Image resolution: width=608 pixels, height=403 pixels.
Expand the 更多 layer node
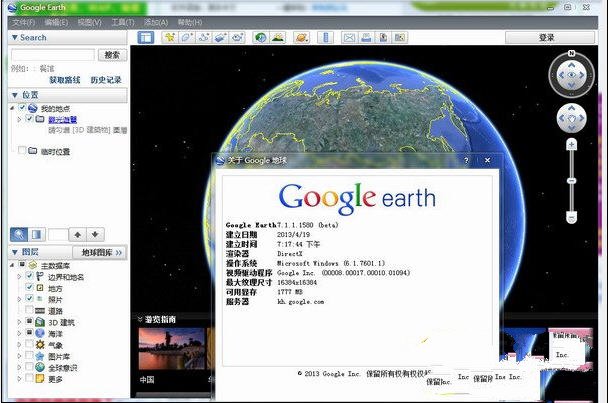pos(19,379)
